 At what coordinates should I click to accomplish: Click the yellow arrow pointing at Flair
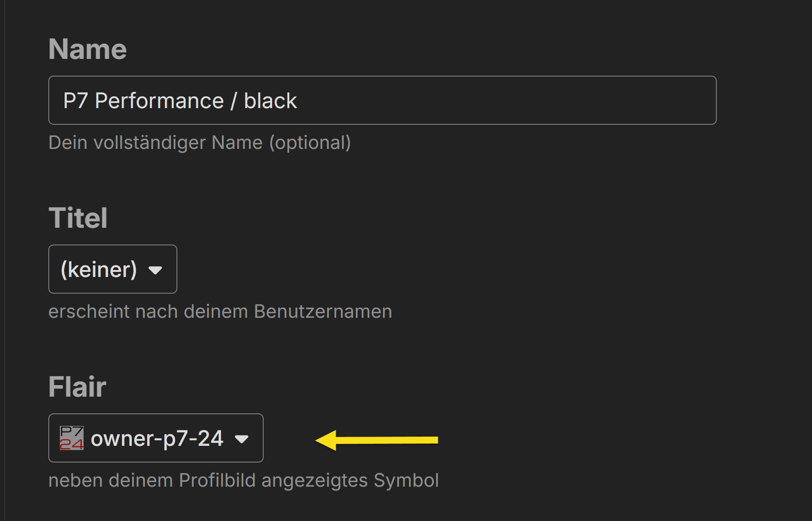click(377, 440)
